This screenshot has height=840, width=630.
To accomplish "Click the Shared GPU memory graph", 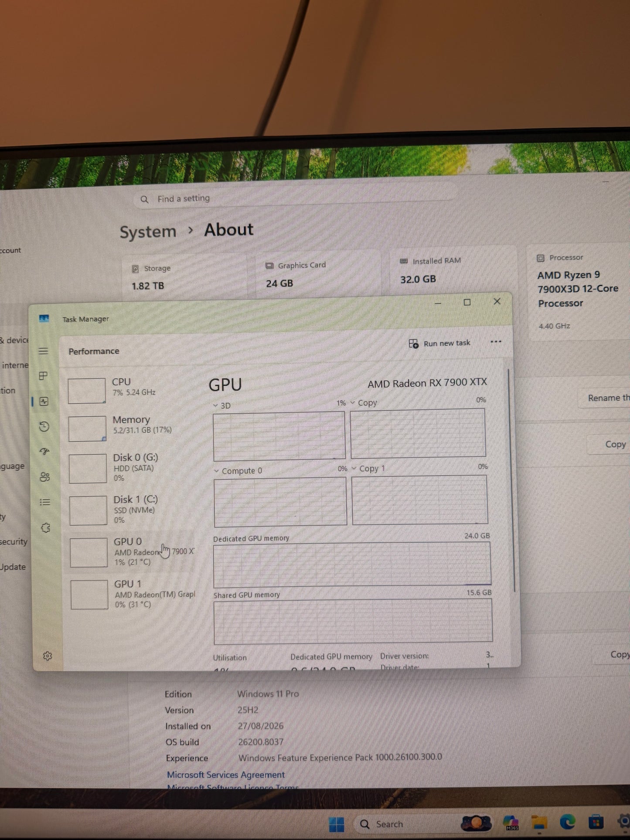I will tap(353, 621).
